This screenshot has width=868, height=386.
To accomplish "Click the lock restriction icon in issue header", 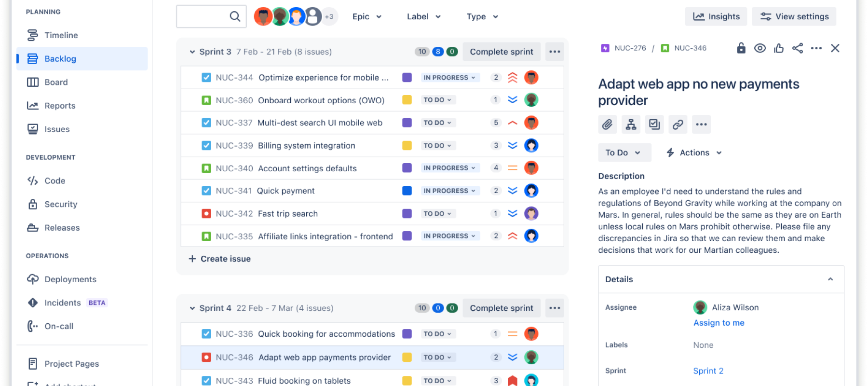I will tap(741, 48).
